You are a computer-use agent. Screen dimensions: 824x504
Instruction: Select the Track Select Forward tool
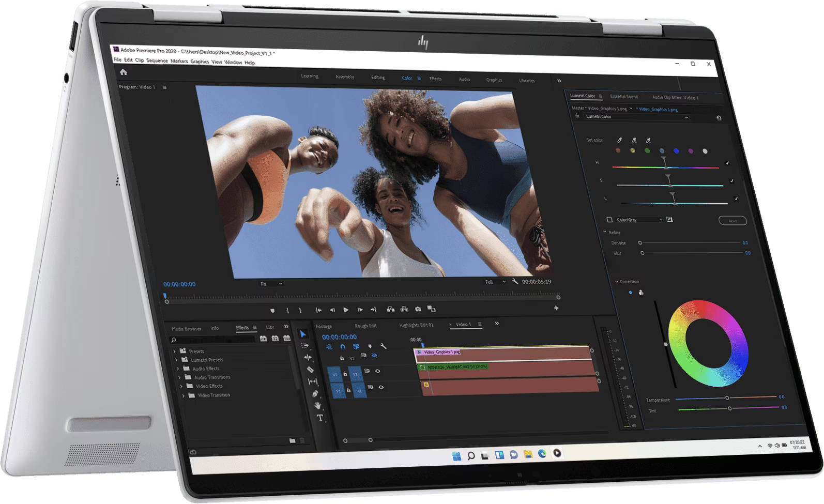pos(305,345)
